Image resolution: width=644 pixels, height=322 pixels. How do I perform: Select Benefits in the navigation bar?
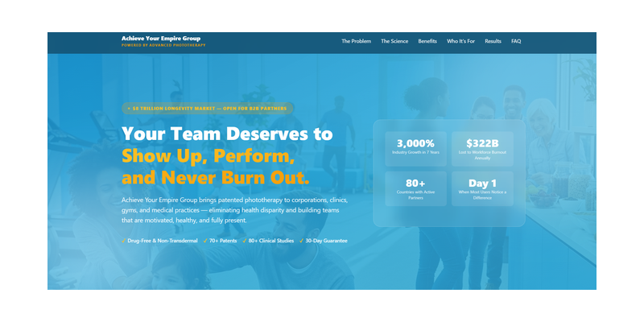(x=427, y=41)
